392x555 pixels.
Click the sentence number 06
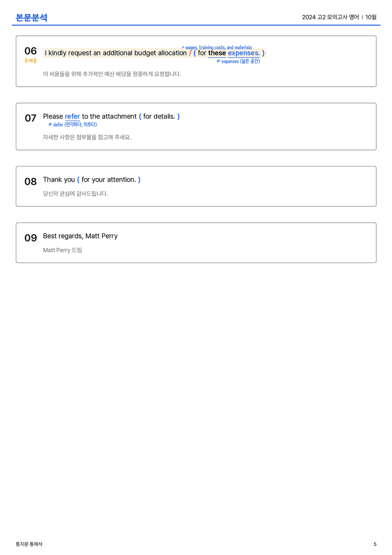(31, 51)
